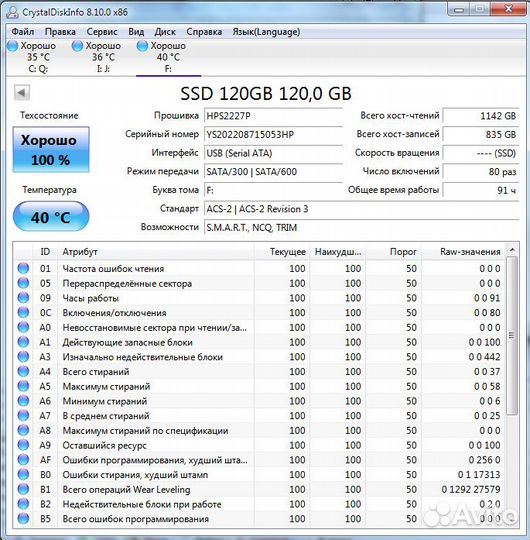Viewport: 530px width, 540px height.
Task: Click status icon for attribute 0C Включения/отключения
Action: [x=23, y=313]
